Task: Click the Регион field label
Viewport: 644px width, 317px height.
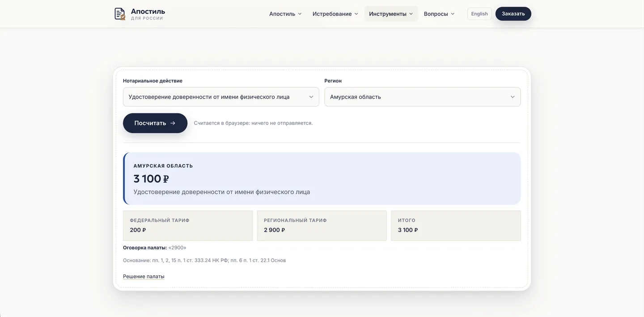Action: click(x=333, y=81)
